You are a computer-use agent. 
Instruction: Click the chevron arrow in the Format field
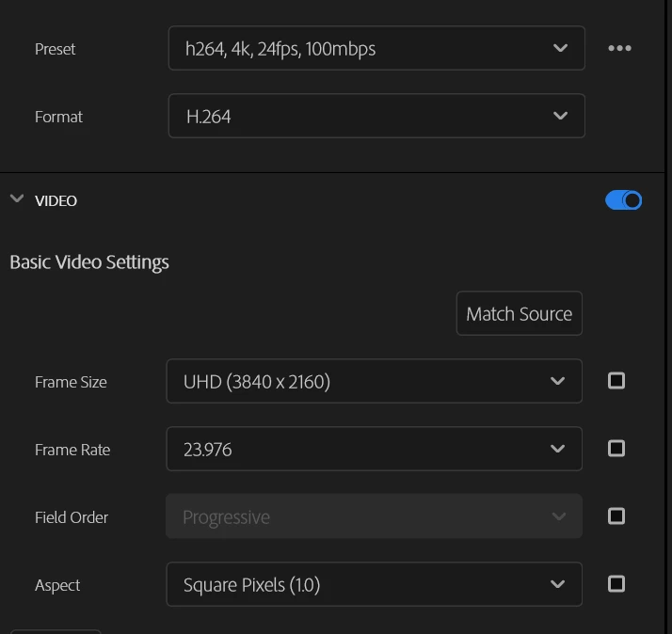click(x=560, y=116)
